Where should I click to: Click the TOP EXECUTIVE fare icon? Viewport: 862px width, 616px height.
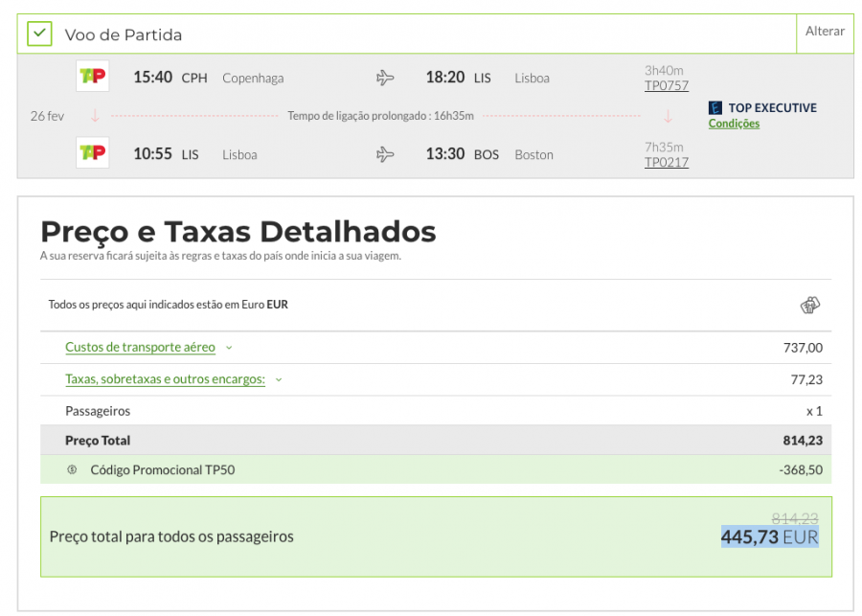[715, 108]
